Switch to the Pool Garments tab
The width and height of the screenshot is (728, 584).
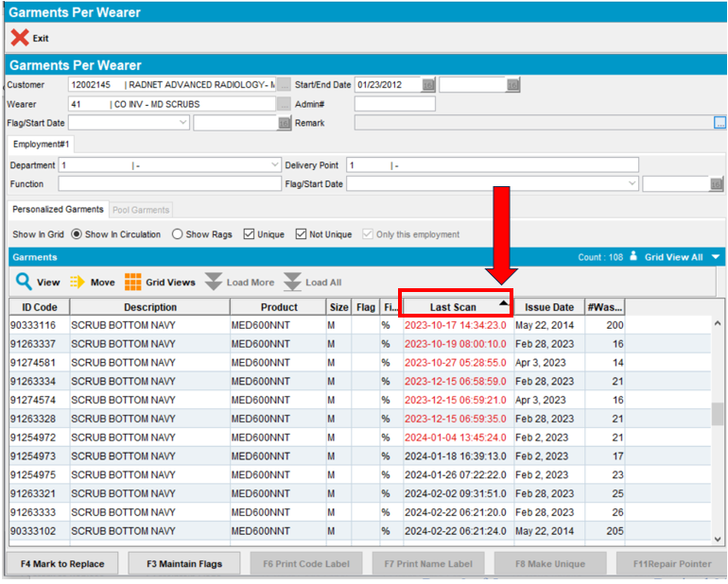tap(141, 209)
